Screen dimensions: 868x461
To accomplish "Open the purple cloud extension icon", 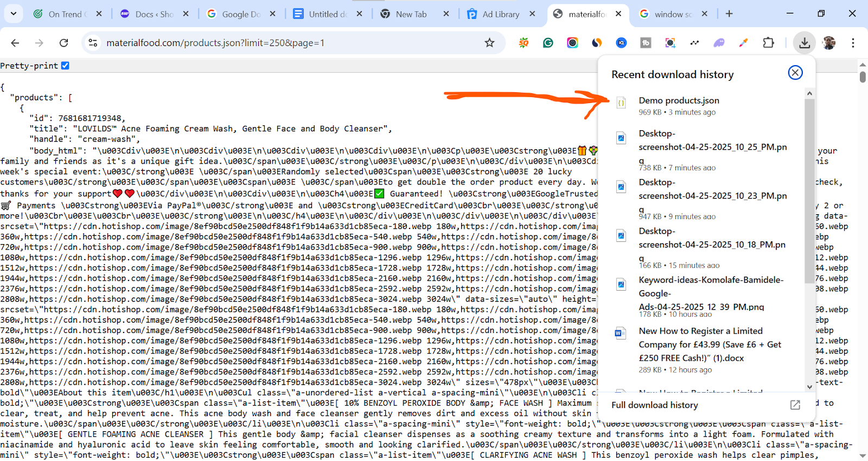I will coord(719,43).
